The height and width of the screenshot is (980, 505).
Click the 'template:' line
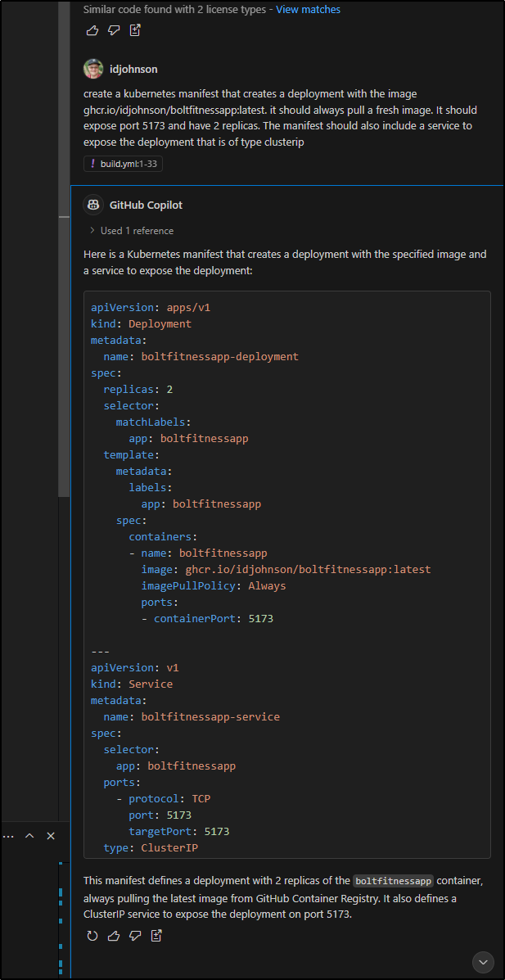pyautogui.click(x=132, y=455)
